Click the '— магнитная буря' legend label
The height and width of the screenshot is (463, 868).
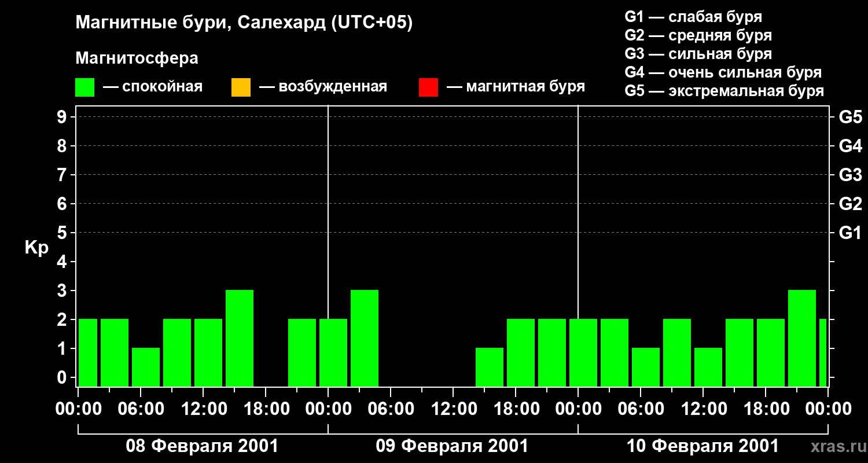[x=516, y=87]
